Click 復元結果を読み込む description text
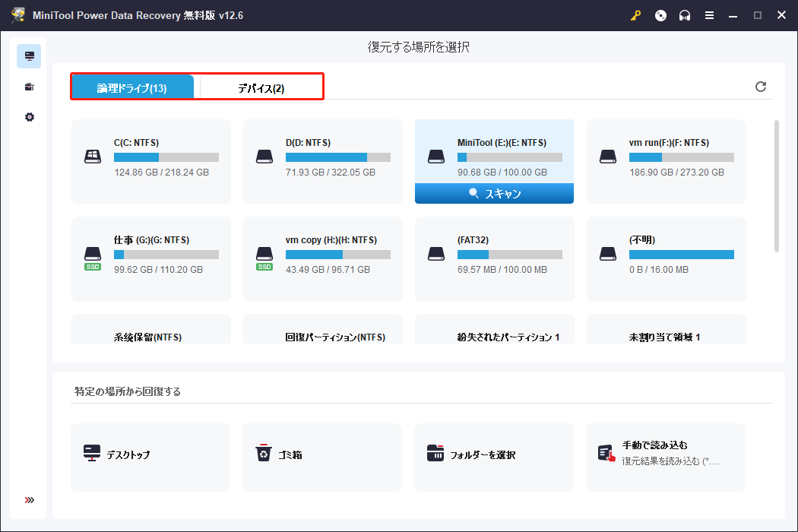 point(670,461)
